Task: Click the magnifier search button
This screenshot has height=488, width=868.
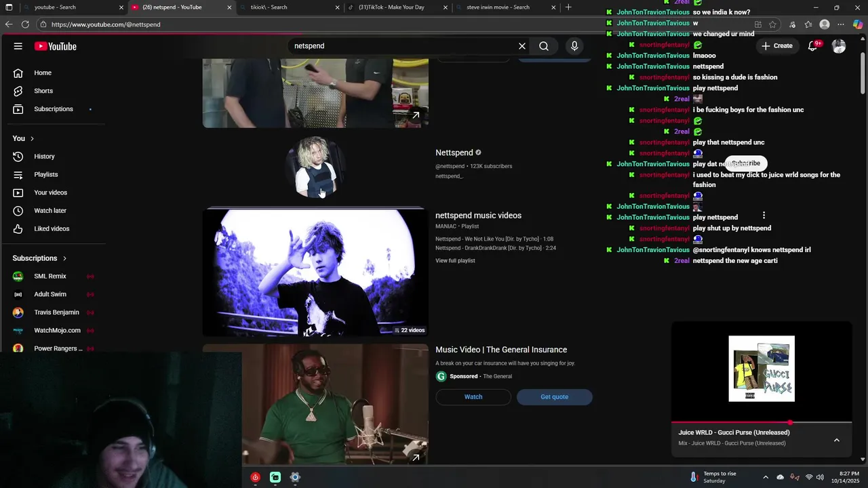Action: pyautogui.click(x=544, y=46)
